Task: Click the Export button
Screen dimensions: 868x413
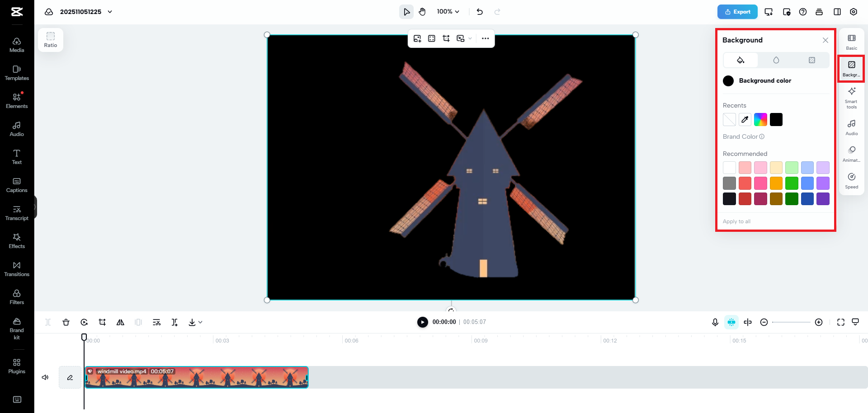Action: [x=737, y=12]
